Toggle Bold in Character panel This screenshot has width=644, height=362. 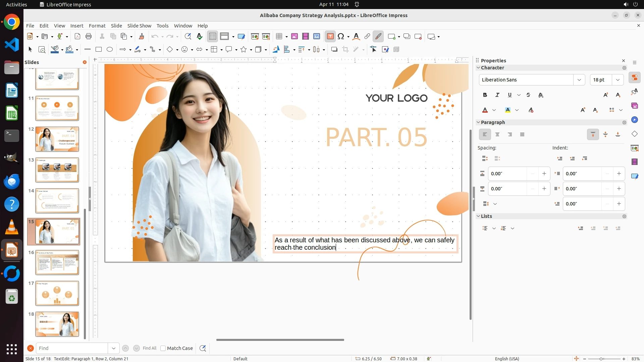click(x=485, y=95)
